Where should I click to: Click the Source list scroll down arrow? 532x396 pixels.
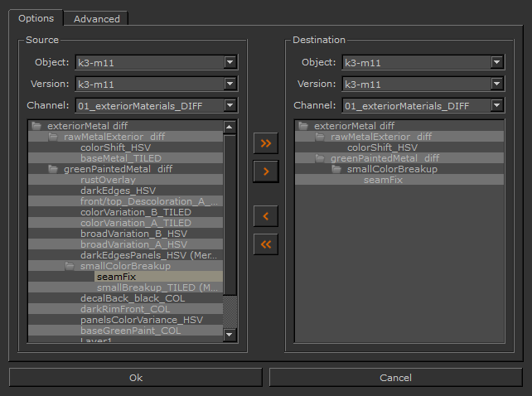230,335
